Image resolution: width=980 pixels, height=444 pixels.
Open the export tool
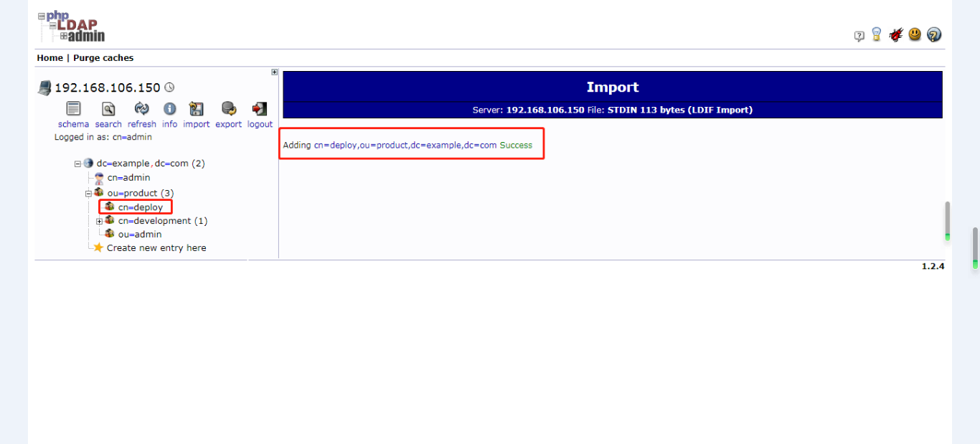[x=228, y=109]
